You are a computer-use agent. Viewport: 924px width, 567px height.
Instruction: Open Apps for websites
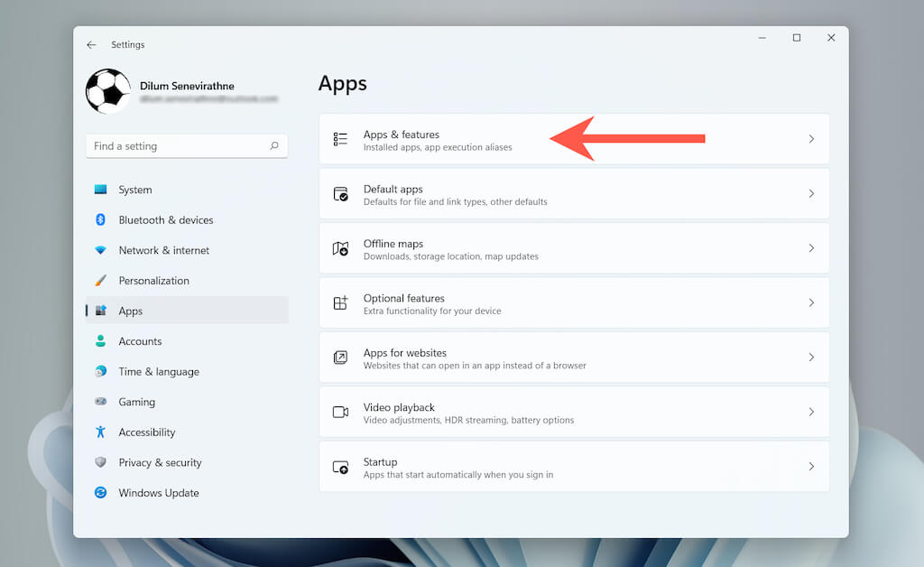[x=574, y=358]
